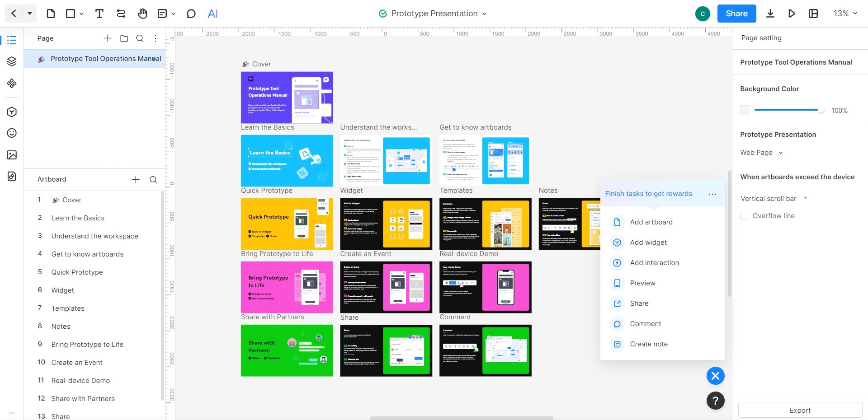Screen dimensions: 868x420
Task: Click the 100% opacity value field
Action: point(840,111)
